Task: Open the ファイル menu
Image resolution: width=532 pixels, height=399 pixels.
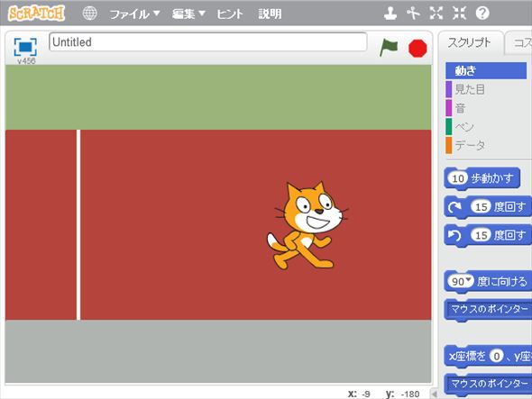Action: click(x=134, y=14)
